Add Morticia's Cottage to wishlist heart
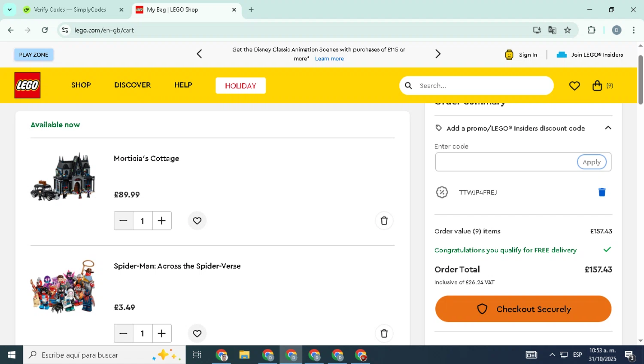Screen dimensions: 644x364 [x=197, y=221]
